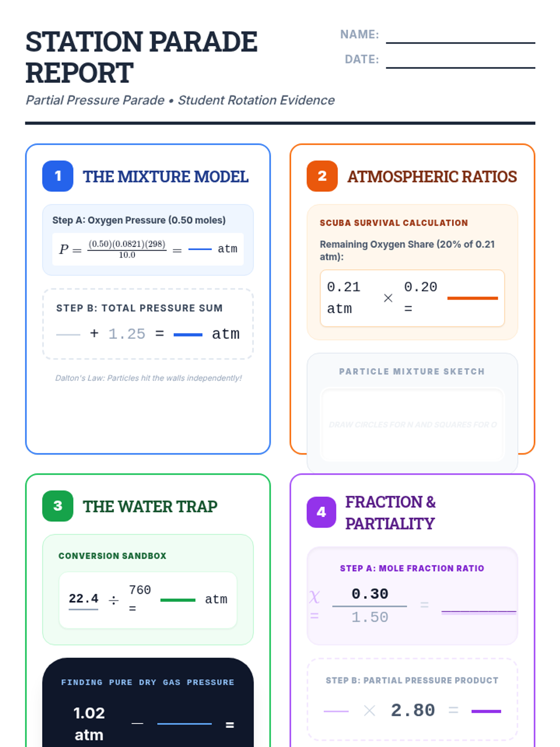Screen dimensions: 560x747
Task: Click the green conversion answer blank
Action: tap(178, 600)
